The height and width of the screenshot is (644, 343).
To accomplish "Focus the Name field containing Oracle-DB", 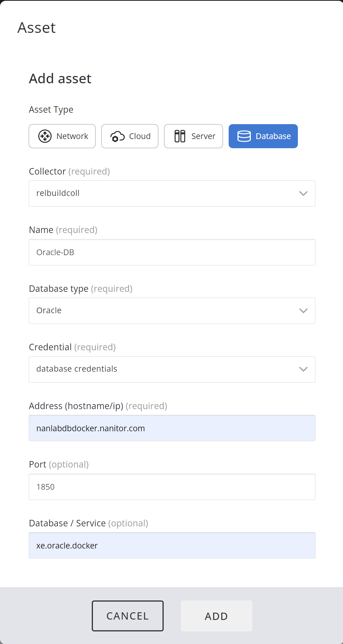I will [x=172, y=252].
